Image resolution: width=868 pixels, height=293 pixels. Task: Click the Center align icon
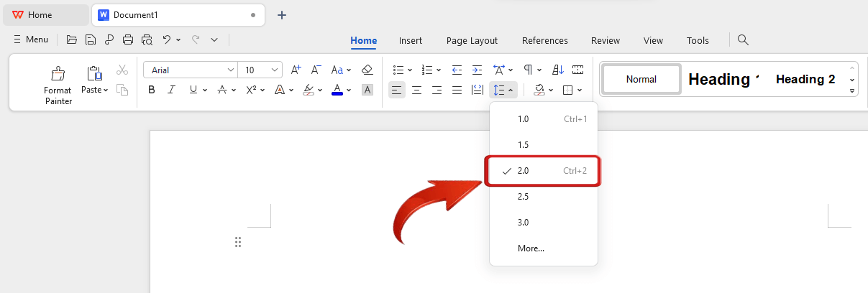pyautogui.click(x=416, y=90)
